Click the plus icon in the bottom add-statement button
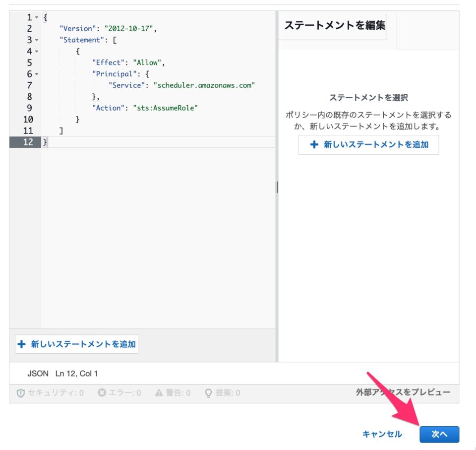 pos(21,344)
